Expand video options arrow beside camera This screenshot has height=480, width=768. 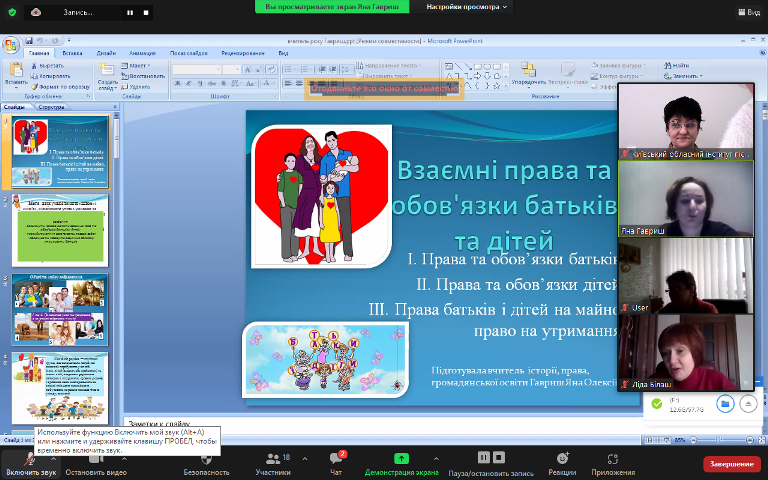coord(124,458)
